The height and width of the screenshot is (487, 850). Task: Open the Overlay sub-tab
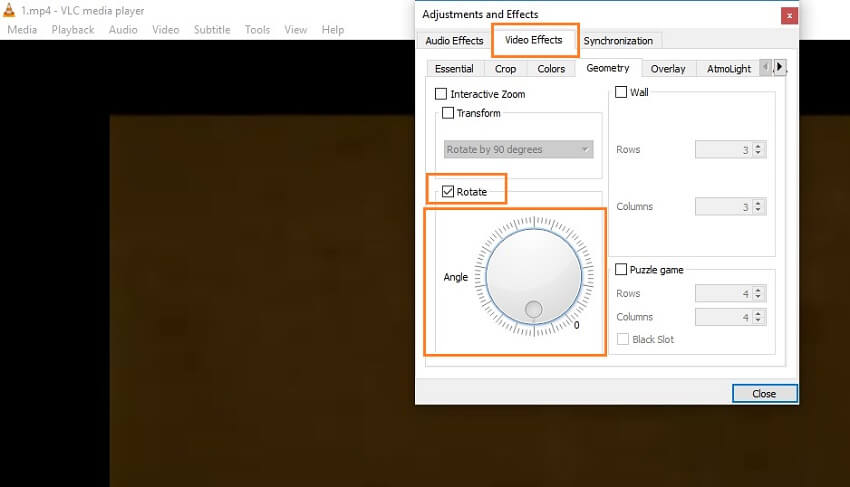(668, 69)
